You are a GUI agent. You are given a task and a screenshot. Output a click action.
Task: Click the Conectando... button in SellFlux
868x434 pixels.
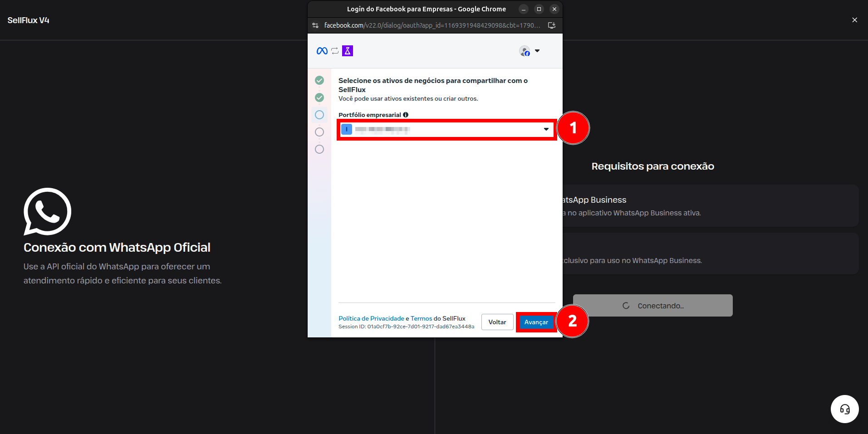coord(652,306)
